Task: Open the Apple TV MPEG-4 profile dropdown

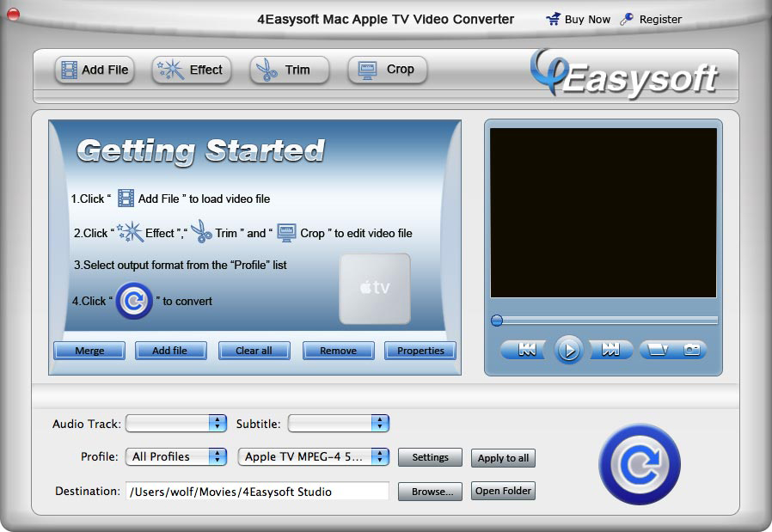Action: pyautogui.click(x=314, y=456)
